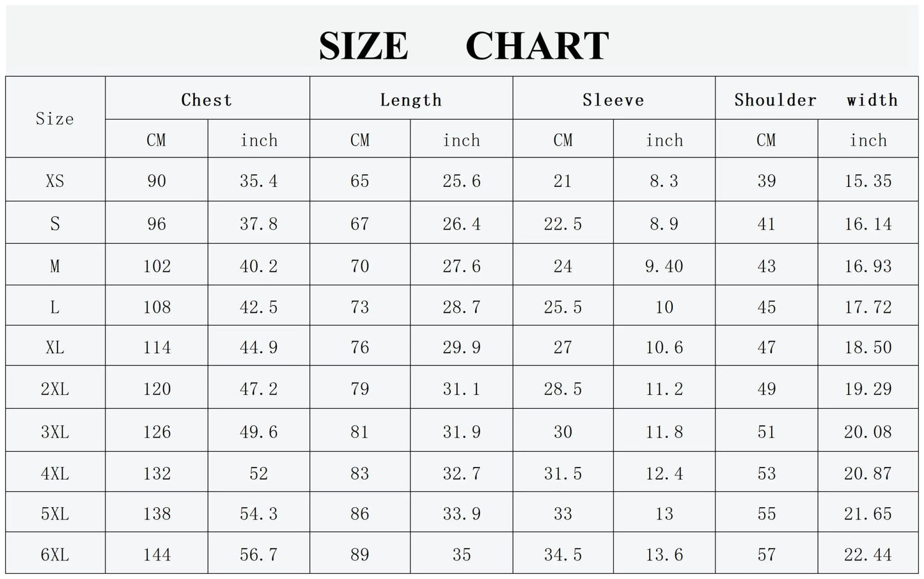Click the Chest column header
Image resolution: width=924 pixels, height=579 pixels.
[x=207, y=100]
